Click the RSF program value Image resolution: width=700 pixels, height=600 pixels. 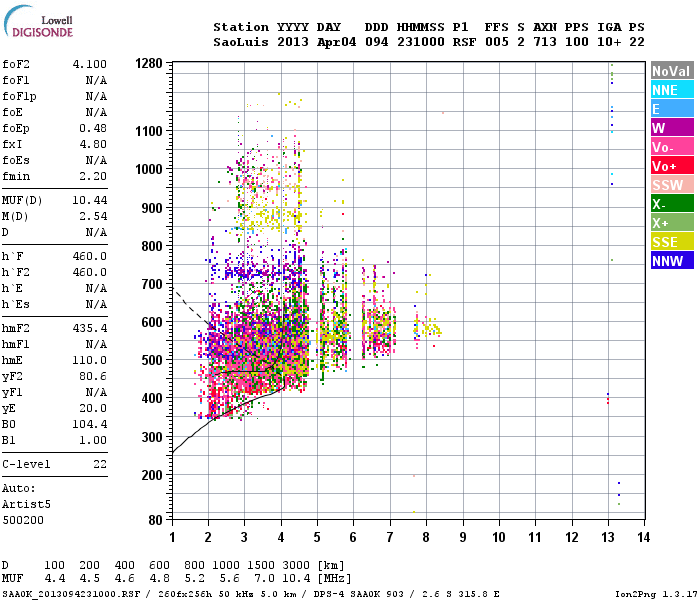pos(464,42)
